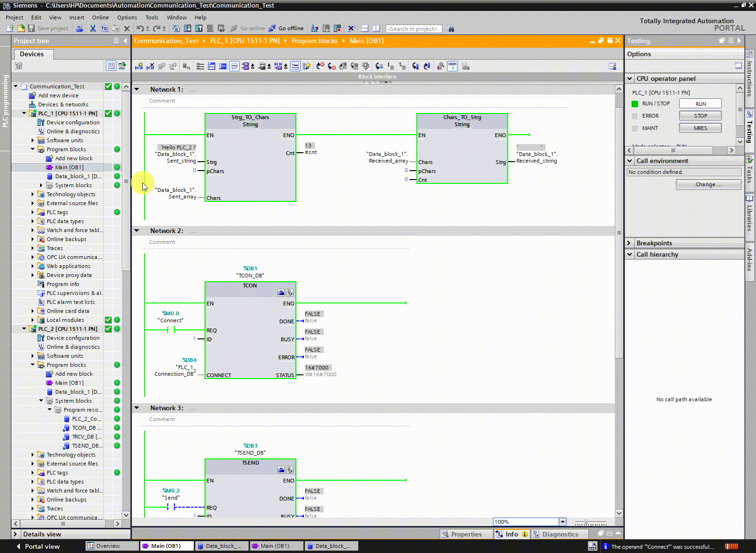This screenshot has height=553, width=756.
Task: Click the Accessible devices icon
Action: point(314,28)
